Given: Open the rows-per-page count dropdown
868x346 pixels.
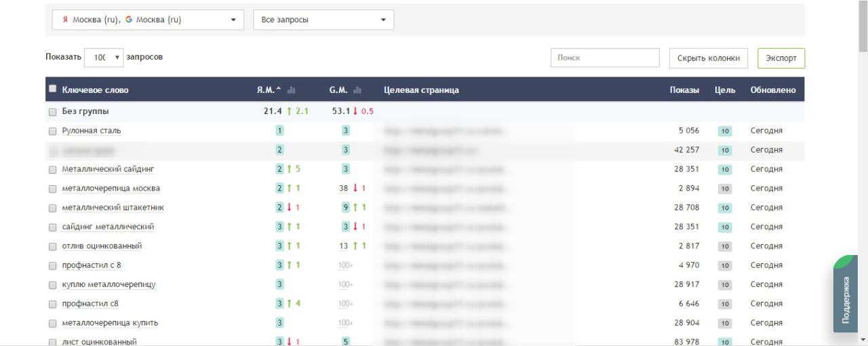Looking at the screenshot, I should pyautogui.click(x=104, y=58).
